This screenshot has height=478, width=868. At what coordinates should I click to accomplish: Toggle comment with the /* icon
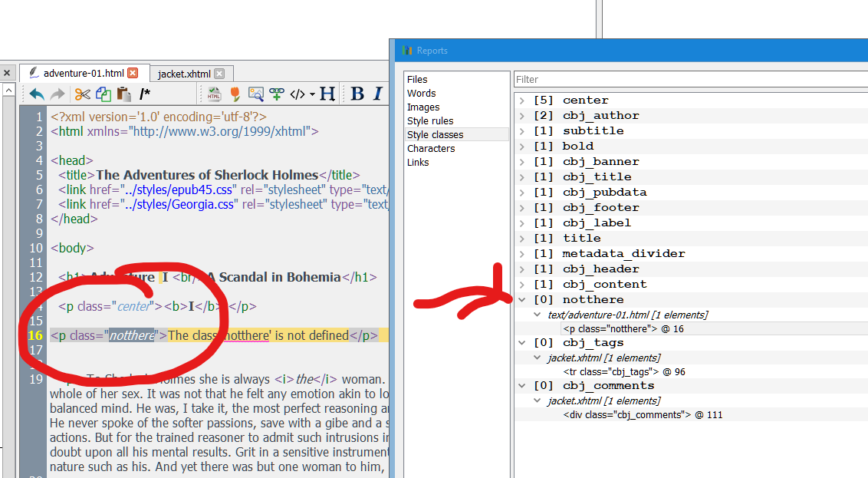(145, 94)
